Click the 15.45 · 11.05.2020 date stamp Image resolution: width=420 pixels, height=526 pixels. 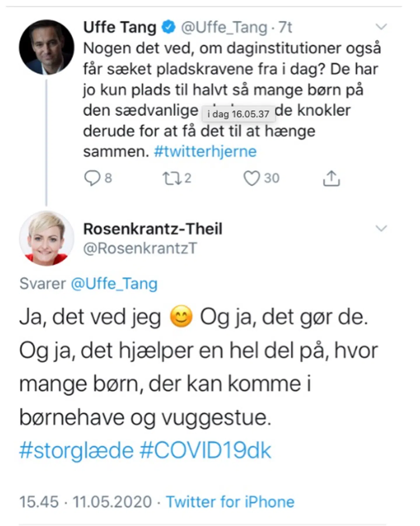[85, 502]
